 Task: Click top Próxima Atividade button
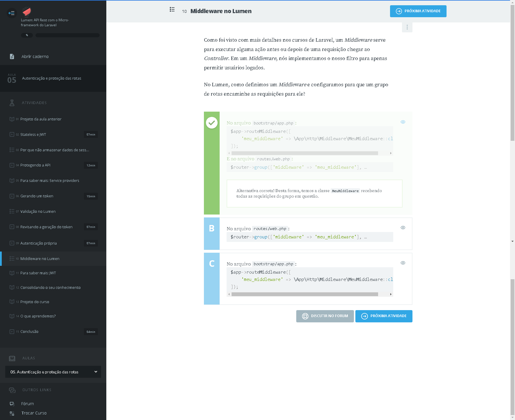(x=418, y=11)
